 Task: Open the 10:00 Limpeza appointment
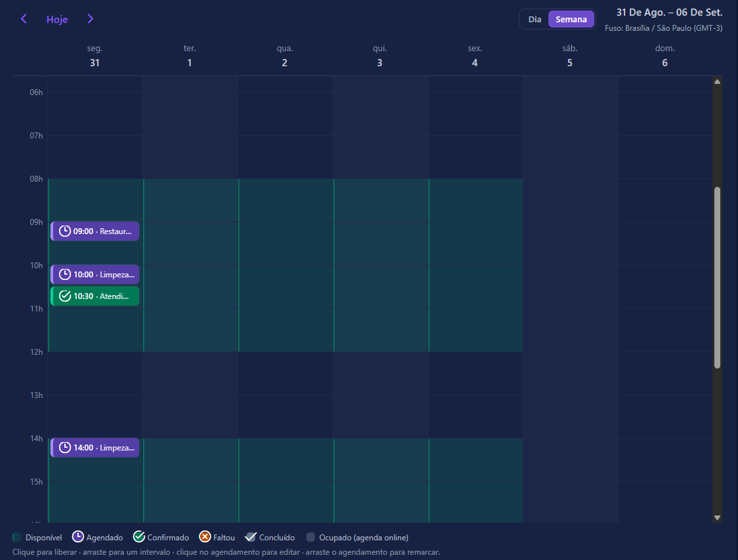[95, 274]
